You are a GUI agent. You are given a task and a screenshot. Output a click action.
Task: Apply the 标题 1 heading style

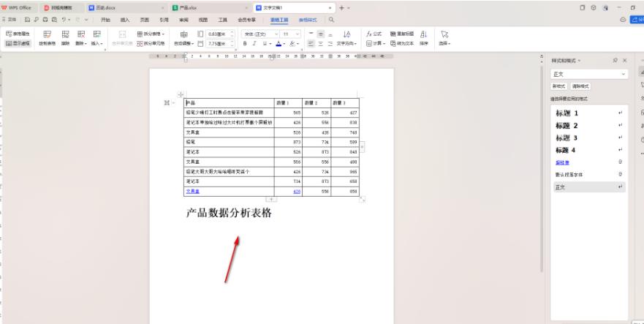point(589,113)
